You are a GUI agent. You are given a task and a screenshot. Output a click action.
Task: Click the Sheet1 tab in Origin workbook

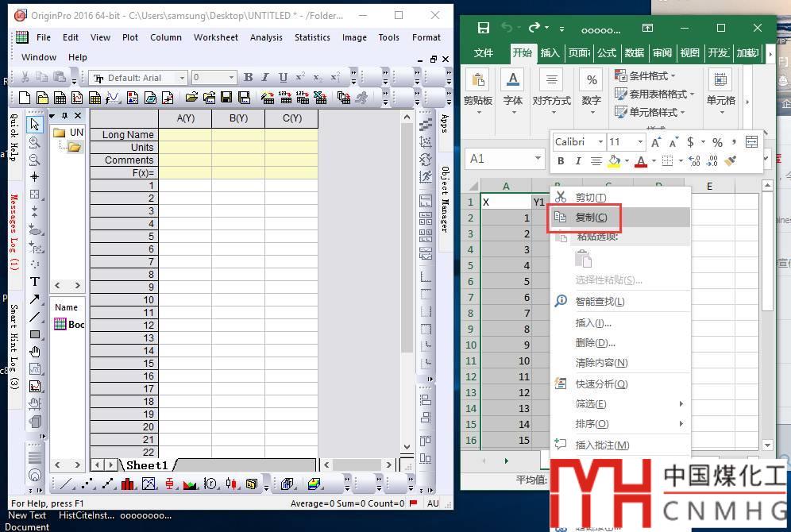coord(146,465)
